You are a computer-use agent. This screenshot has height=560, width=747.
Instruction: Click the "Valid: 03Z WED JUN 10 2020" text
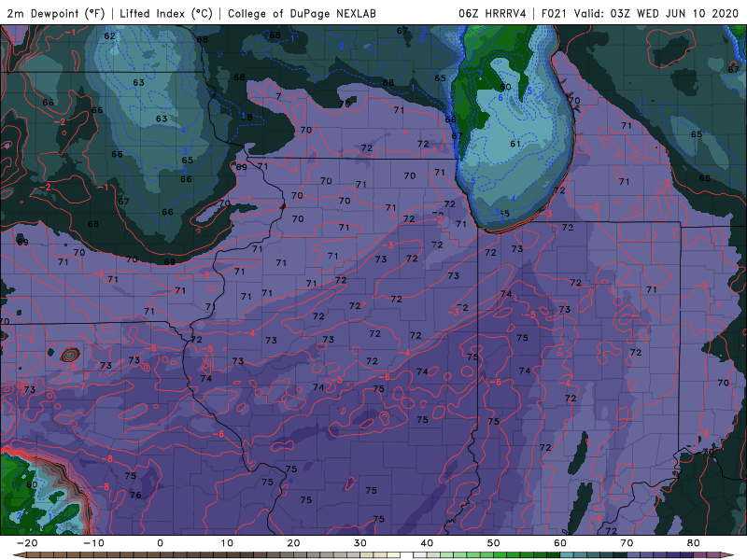click(656, 13)
